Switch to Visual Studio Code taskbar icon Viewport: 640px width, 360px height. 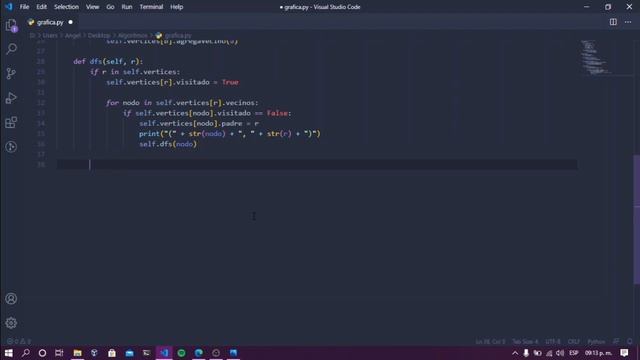(164, 353)
